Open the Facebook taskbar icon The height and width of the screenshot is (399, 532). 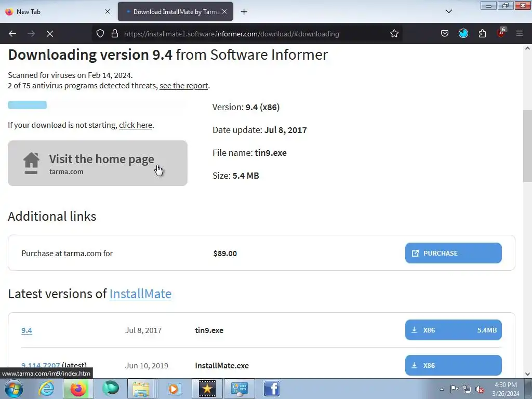pos(272,389)
